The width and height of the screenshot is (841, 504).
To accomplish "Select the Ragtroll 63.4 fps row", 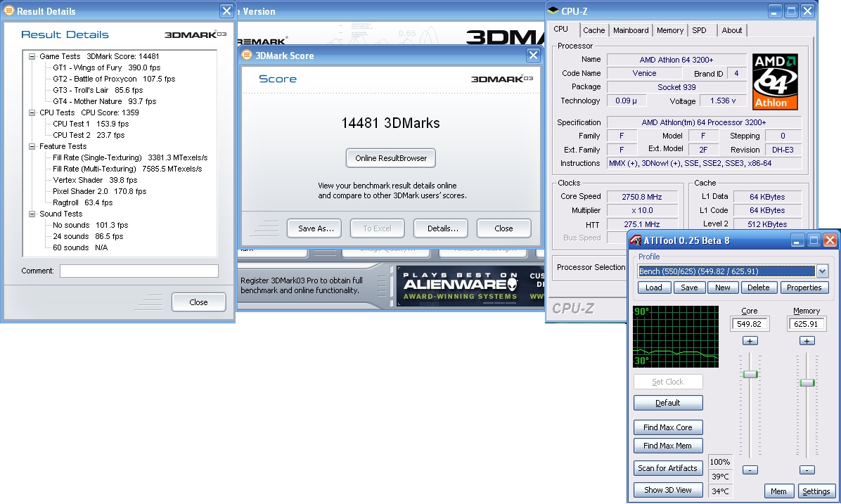I will click(x=82, y=202).
